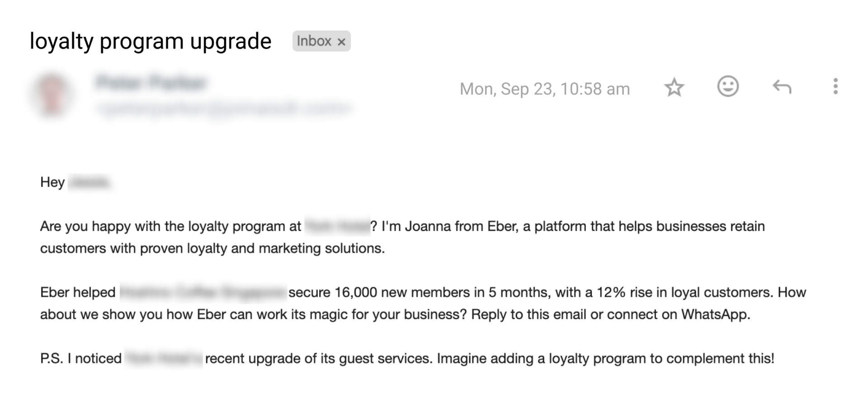Click the text 'secure 16,000 new members'
This screenshot has height=407, width=868.
click(x=379, y=292)
